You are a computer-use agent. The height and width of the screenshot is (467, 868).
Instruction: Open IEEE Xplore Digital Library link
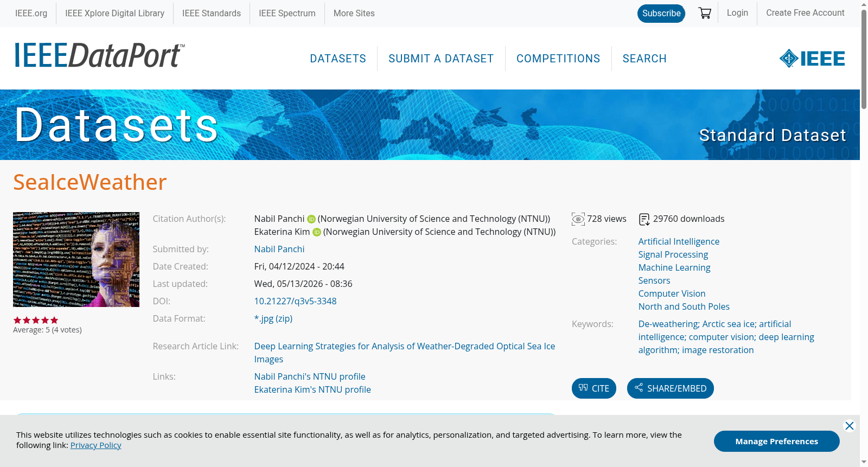pos(114,13)
